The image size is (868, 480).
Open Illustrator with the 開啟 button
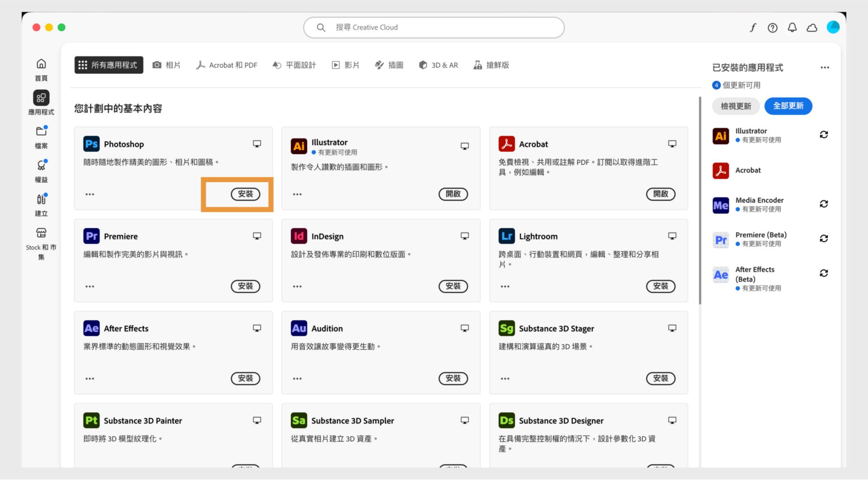coord(453,194)
